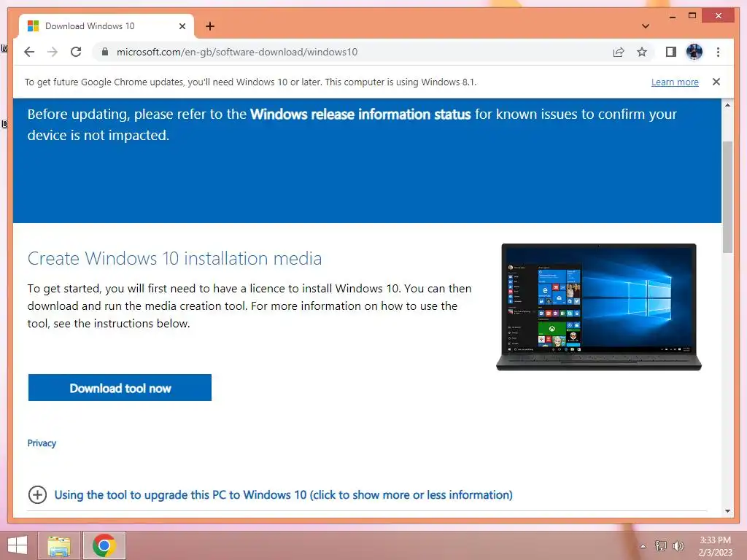Open the Learn more link in infobar
Screen dimensions: 747x560
click(675, 82)
